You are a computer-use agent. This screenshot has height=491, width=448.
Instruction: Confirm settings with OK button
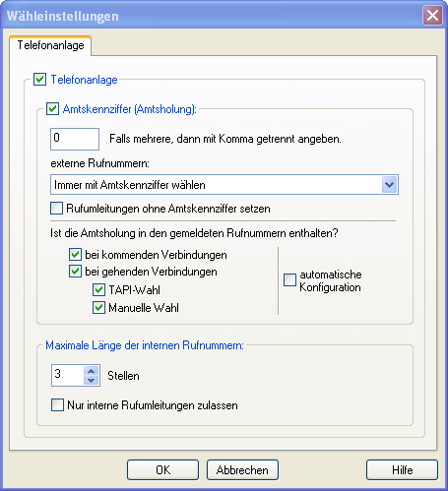click(x=162, y=470)
